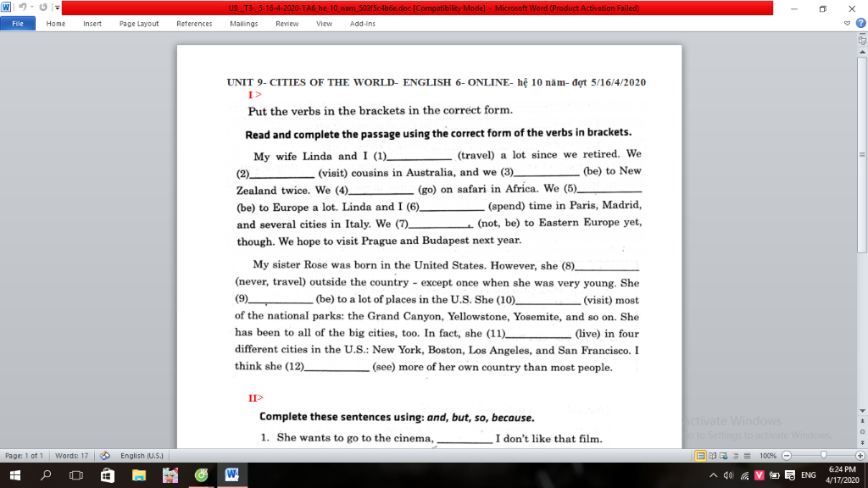The image size is (868, 488).
Task: Expand the ribbon using the chevron
Action: click(x=847, y=23)
